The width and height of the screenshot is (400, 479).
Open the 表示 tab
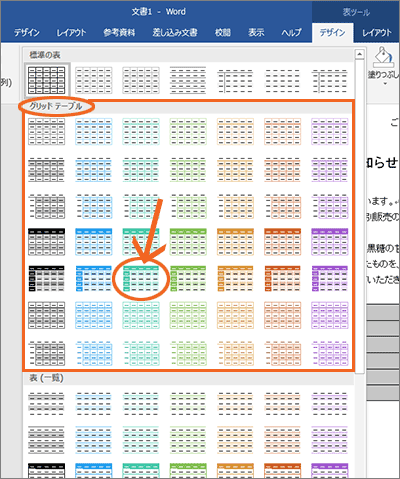[256, 33]
